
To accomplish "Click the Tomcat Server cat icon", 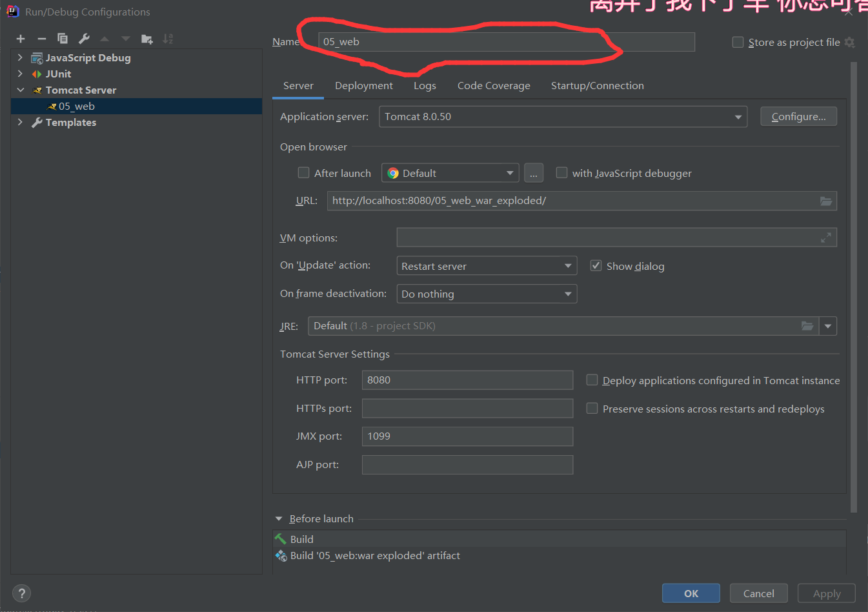I will [x=37, y=90].
